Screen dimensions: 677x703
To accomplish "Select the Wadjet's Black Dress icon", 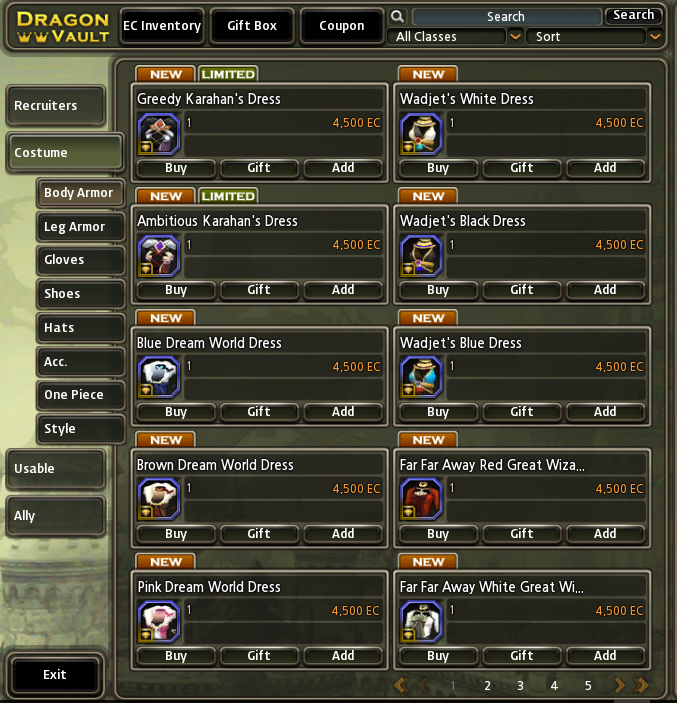I will 421,256.
